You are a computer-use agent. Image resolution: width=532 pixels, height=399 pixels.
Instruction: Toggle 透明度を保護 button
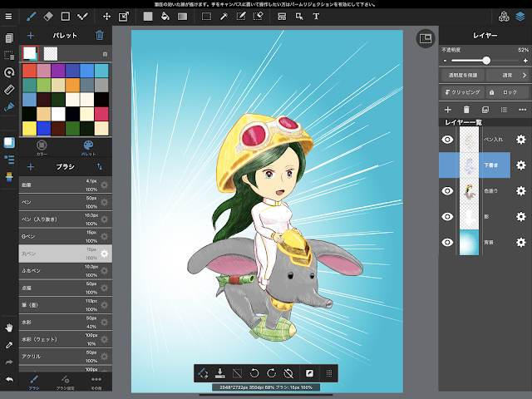[463, 75]
